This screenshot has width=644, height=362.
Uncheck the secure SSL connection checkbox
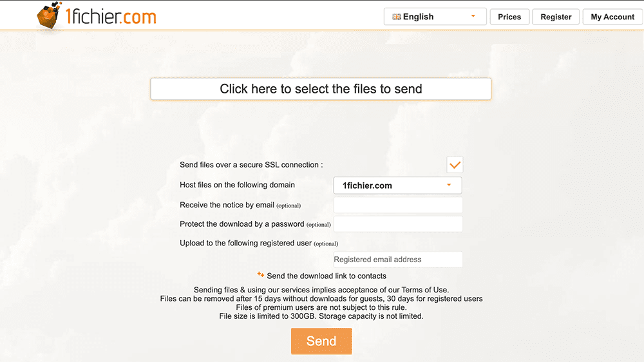coord(455,165)
